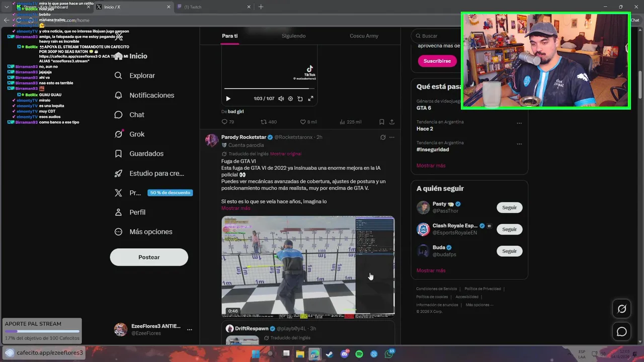644x362 pixels.
Task: Open Grok action on Parody Rocketstar post
Action: tap(383, 137)
